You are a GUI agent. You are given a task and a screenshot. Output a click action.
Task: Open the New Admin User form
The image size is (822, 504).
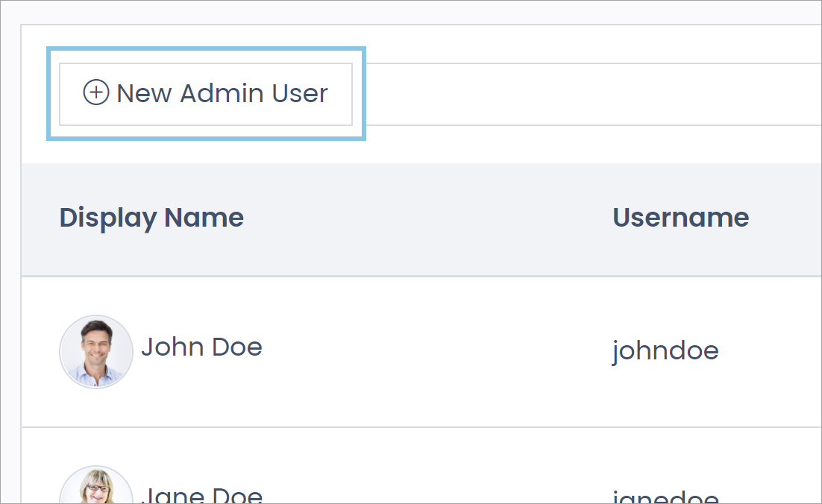205,93
